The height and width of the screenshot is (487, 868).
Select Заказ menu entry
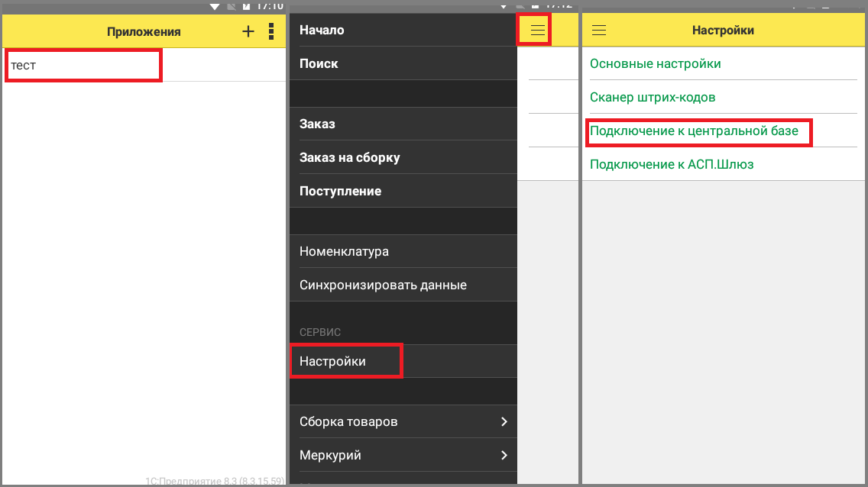pos(403,124)
